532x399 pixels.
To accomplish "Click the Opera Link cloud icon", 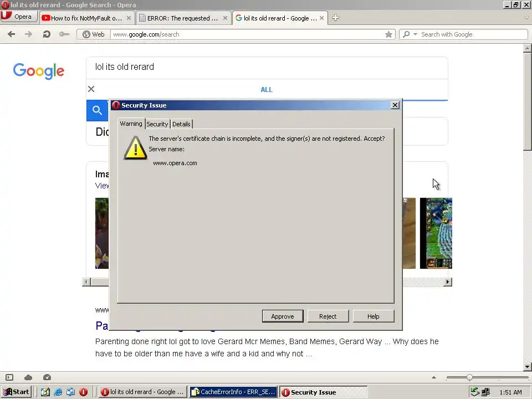I will pyautogui.click(x=28, y=377).
